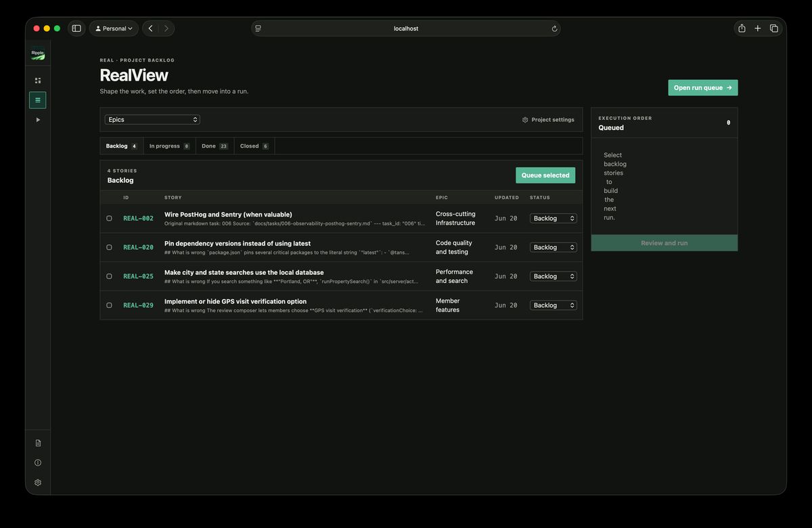Switch to the Done tab
Image resolution: width=812 pixels, height=528 pixels.
point(215,146)
